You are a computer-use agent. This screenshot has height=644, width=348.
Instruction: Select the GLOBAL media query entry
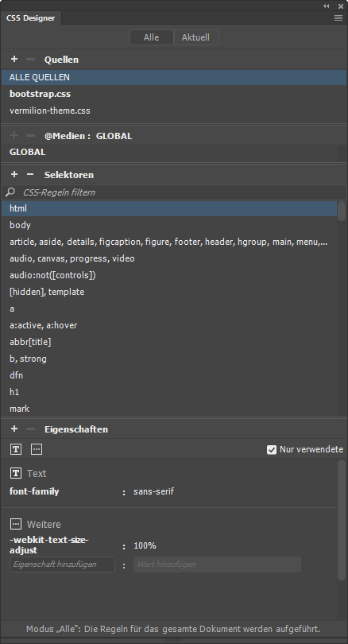tap(169, 152)
